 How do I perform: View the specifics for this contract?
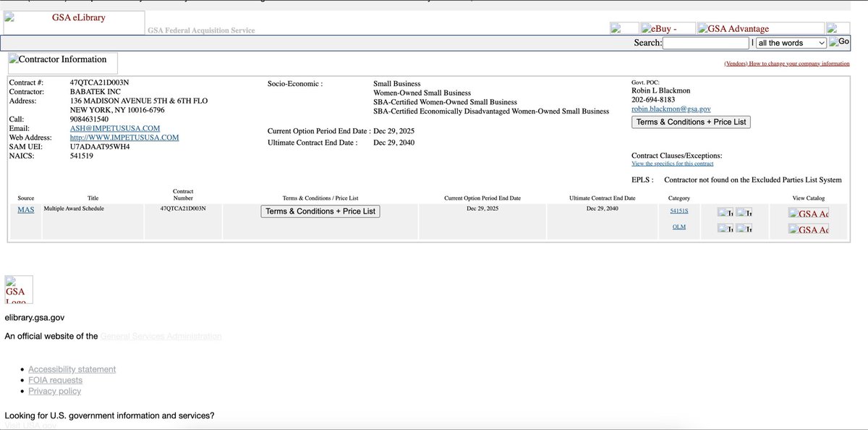pyautogui.click(x=672, y=164)
